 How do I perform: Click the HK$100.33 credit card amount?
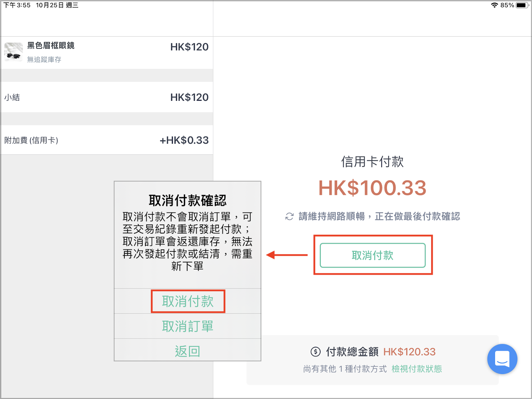372,188
